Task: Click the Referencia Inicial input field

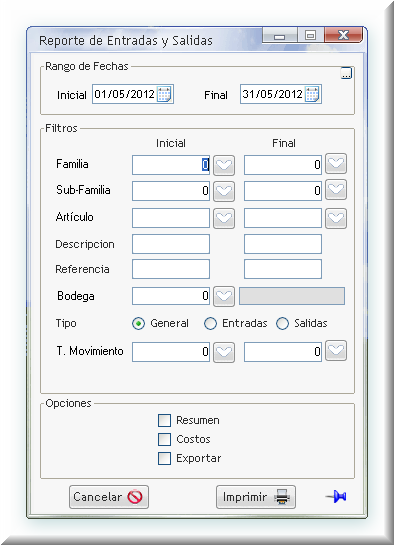Action: point(171,269)
